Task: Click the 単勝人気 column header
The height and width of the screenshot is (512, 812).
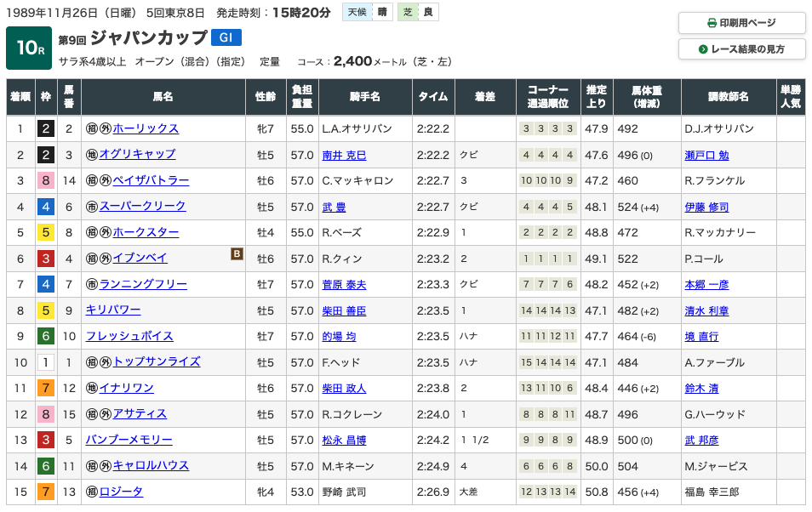Action: [790, 97]
